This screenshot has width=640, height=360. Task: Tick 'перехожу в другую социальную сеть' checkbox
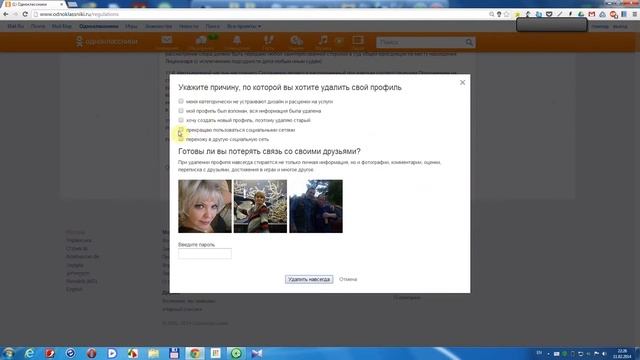tap(181, 139)
